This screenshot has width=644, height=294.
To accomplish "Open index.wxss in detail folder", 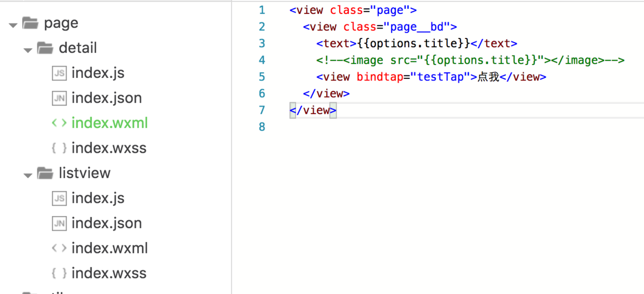I will point(109,148).
